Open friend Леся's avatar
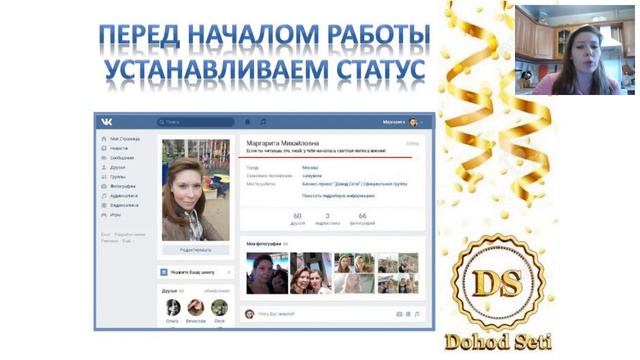 tap(220, 307)
